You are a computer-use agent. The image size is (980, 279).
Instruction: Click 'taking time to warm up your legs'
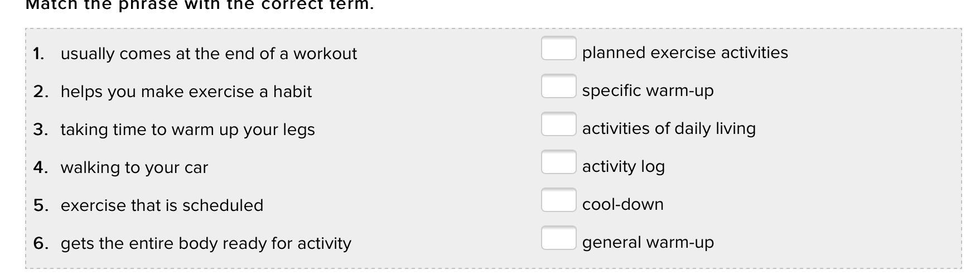click(x=187, y=129)
